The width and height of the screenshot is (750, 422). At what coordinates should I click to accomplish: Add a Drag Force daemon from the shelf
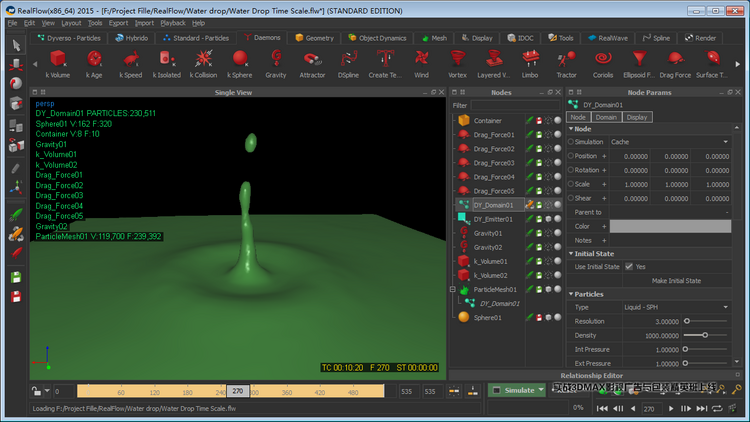pos(675,64)
